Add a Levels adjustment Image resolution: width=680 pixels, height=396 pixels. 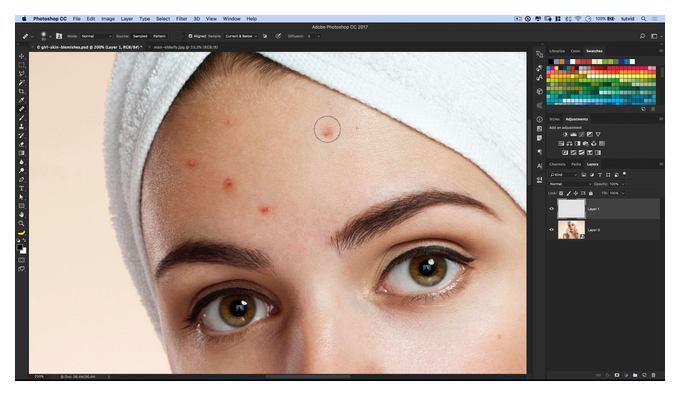click(x=573, y=134)
